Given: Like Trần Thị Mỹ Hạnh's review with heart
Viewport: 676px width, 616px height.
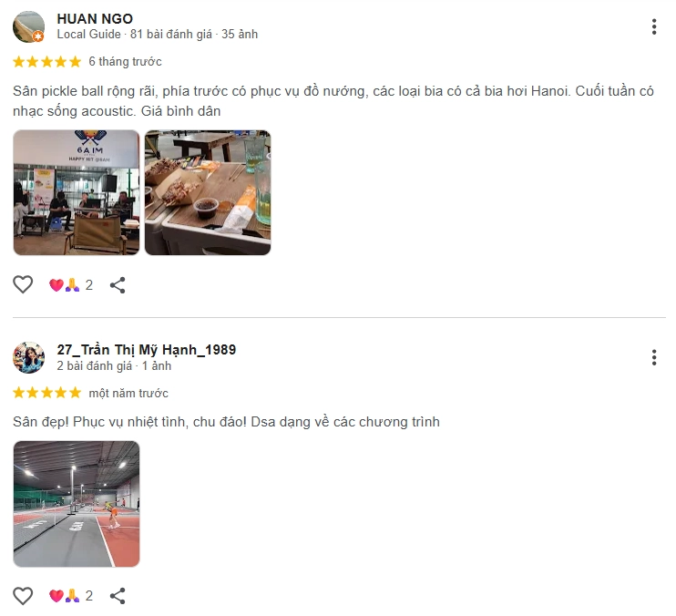Looking at the screenshot, I should (x=23, y=596).
